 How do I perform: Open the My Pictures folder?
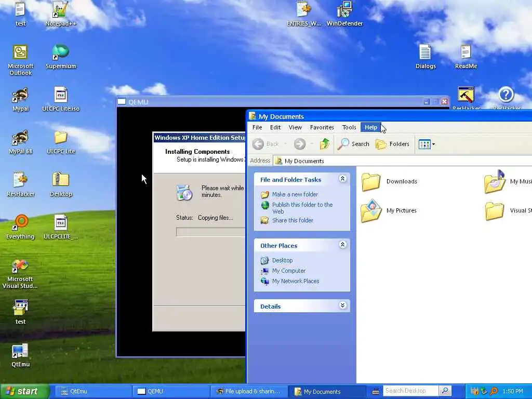389,211
